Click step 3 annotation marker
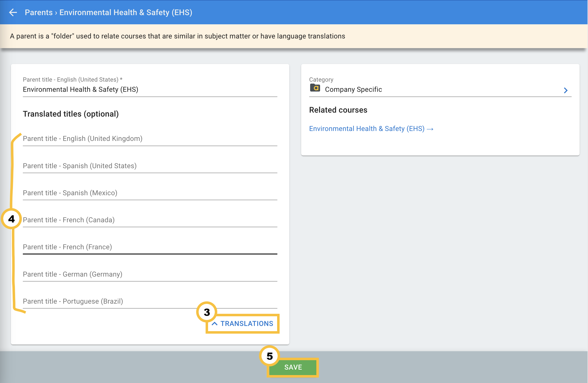 click(207, 312)
